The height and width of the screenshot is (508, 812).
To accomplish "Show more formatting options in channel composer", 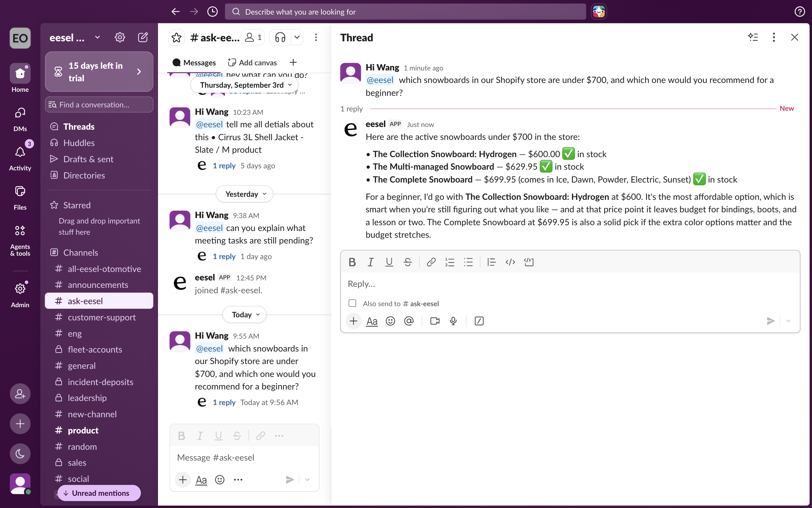I will point(279,436).
